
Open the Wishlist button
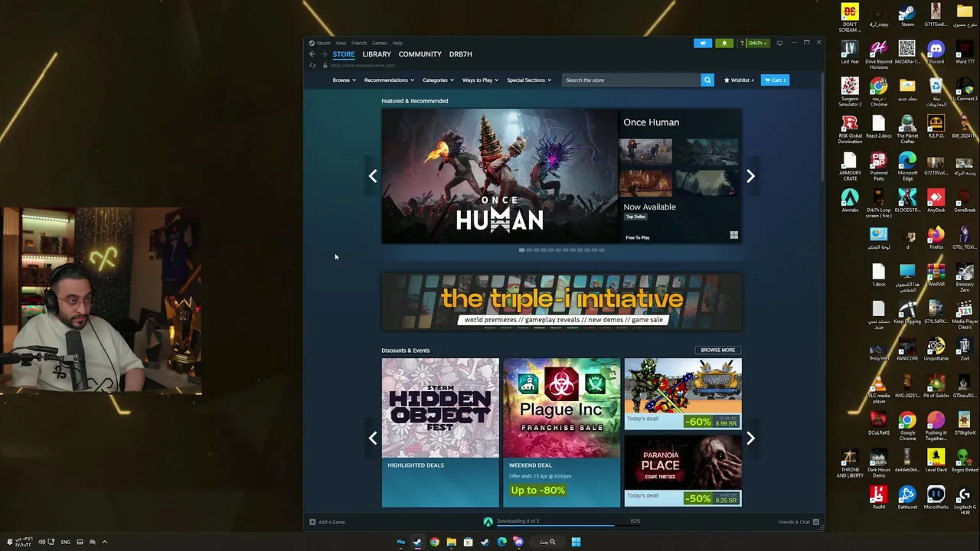coord(740,80)
